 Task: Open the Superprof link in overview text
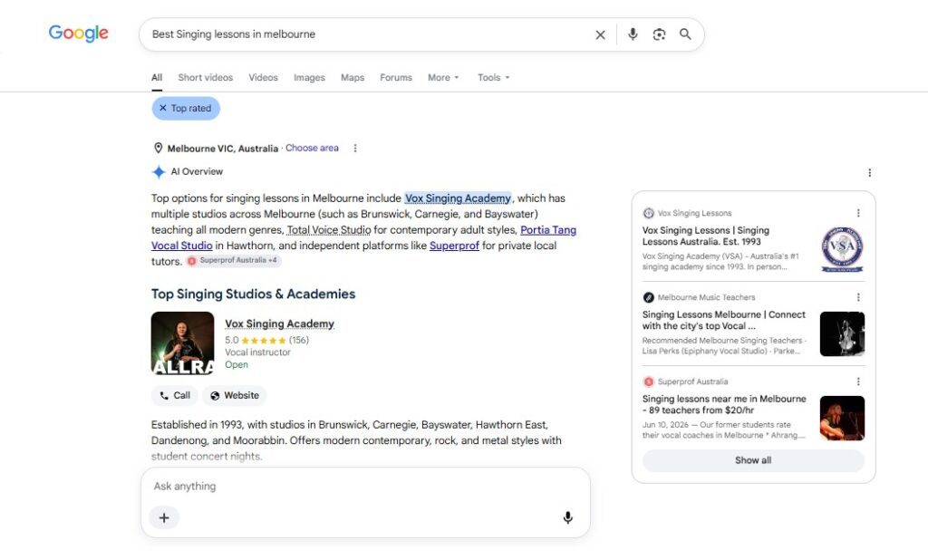455,246
